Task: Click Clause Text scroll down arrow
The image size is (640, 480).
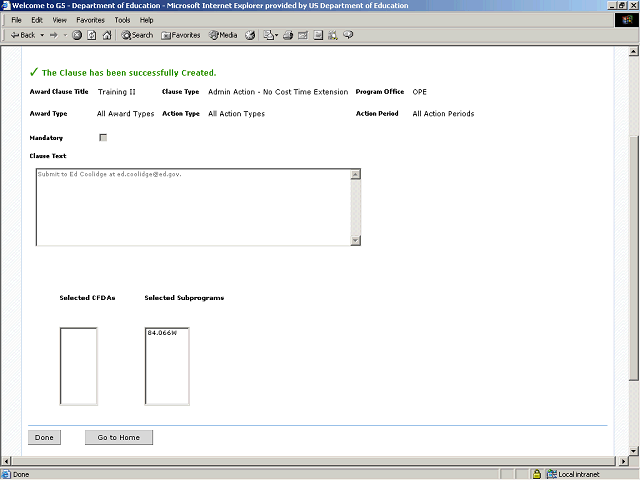Action: (356, 240)
